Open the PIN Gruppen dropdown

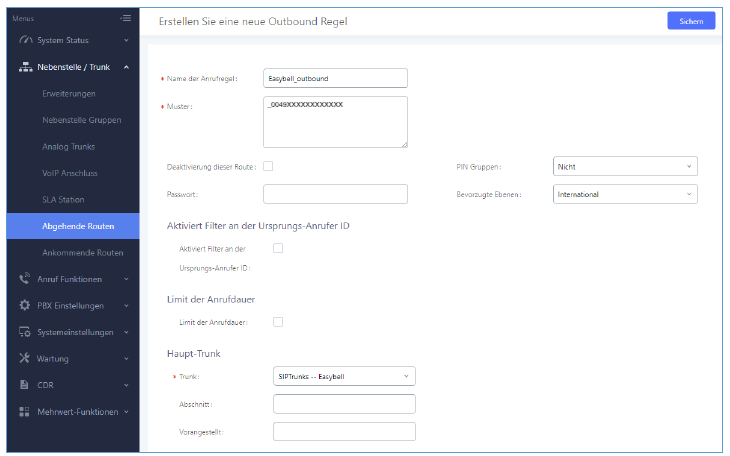[624, 166]
